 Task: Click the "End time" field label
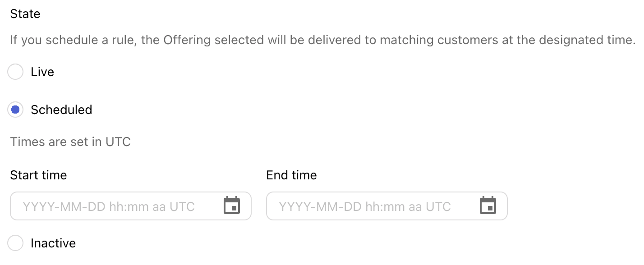[x=291, y=175]
